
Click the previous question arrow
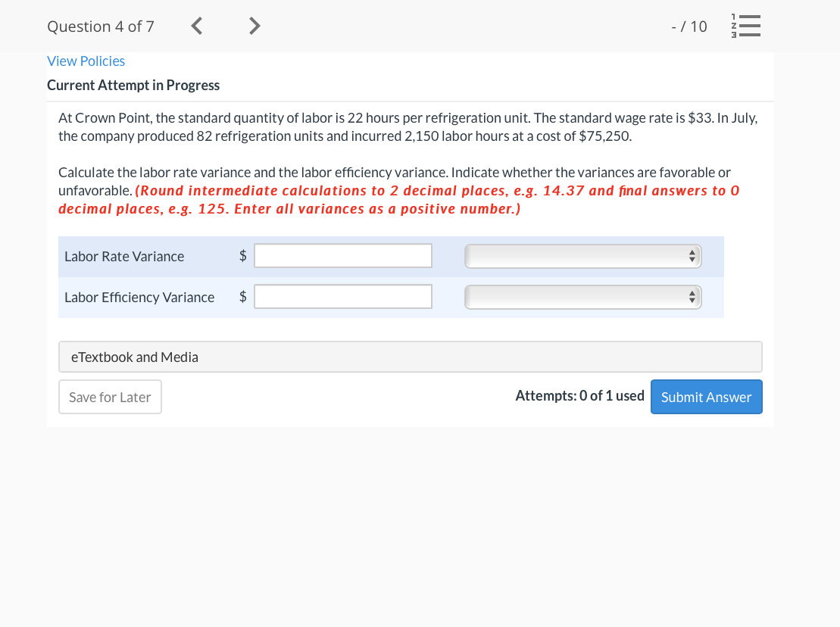[195, 25]
